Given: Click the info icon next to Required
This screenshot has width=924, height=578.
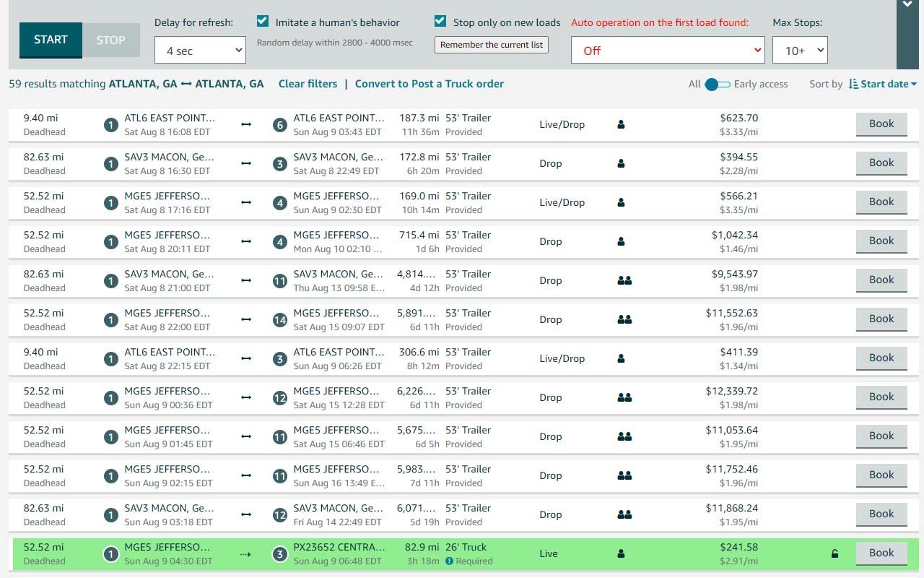Looking at the screenshot, I should point(449,561).
